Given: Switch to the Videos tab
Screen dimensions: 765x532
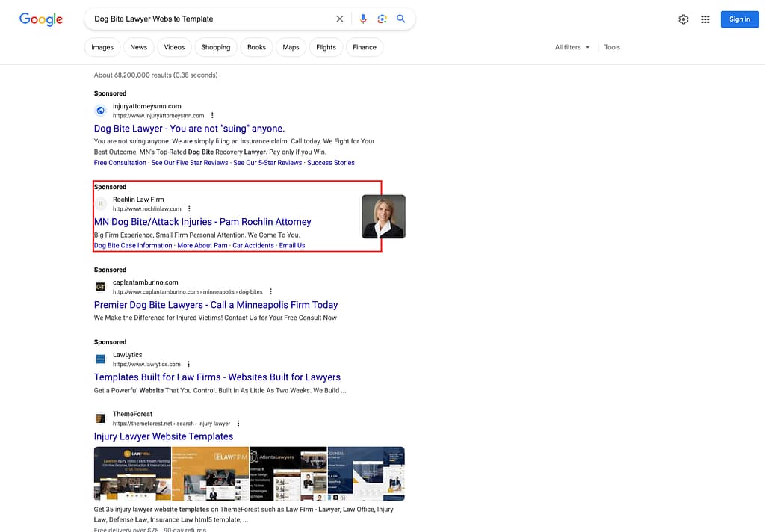Looking at the screenshot, I should coord(174,47).
